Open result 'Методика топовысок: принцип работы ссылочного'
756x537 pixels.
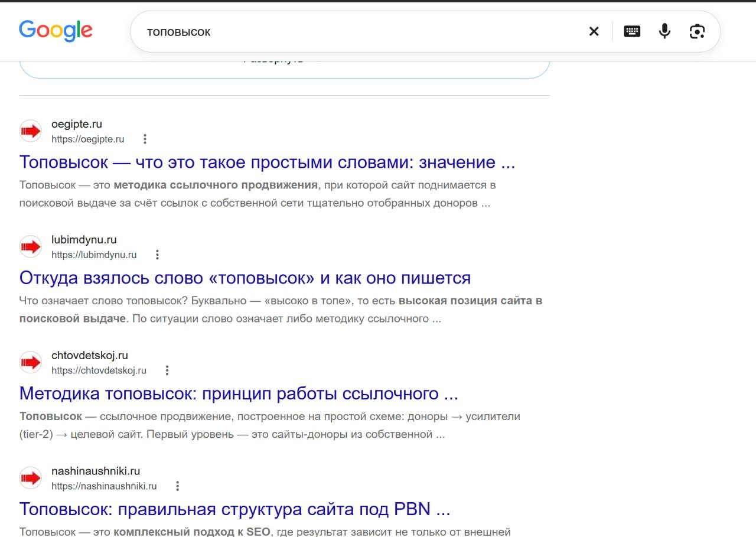pos(239,393)
